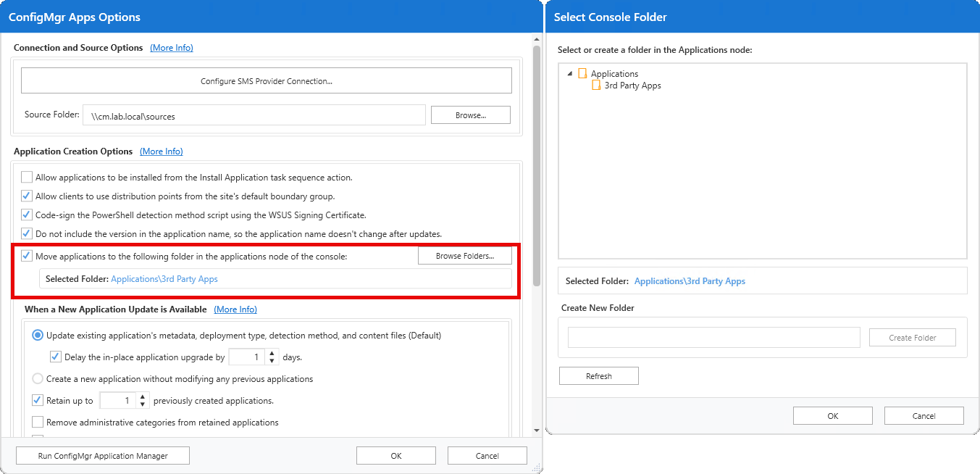Select the 3rd Party Apps folder icon
Viewport: 980px width, 474px height.
coord(597,85)
